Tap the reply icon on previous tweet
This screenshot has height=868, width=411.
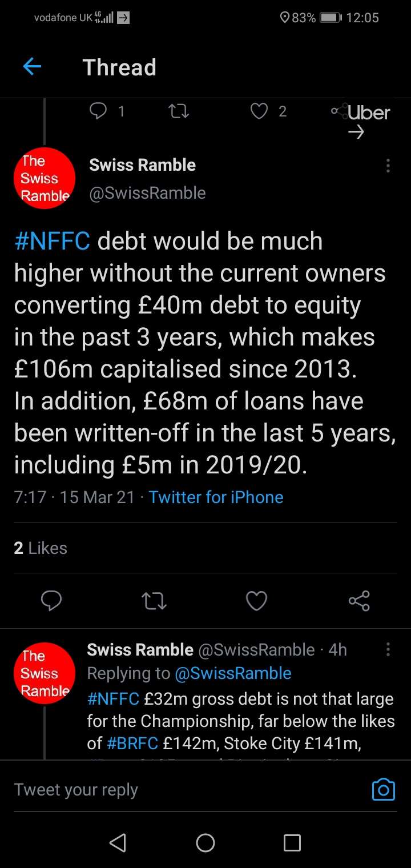pos(99,111)
